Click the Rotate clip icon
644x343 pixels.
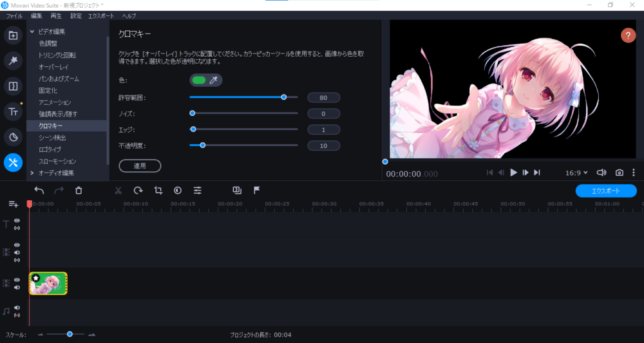pyautogui.click(x=138, y=190)
